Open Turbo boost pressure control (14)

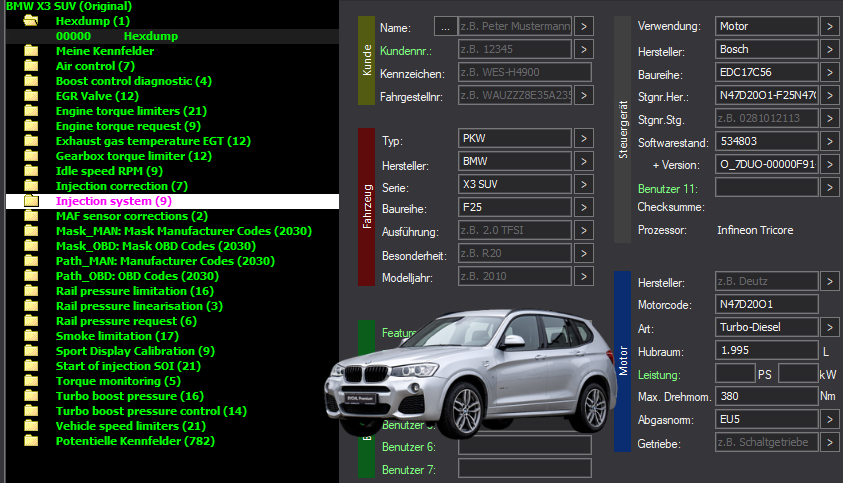(x=151, y=411)
